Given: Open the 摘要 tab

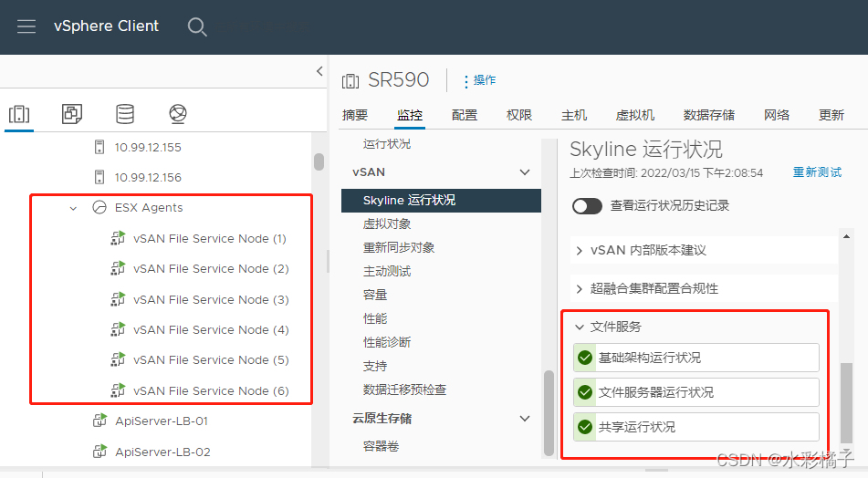Looking at the screenshot, I should click(355, 115).
